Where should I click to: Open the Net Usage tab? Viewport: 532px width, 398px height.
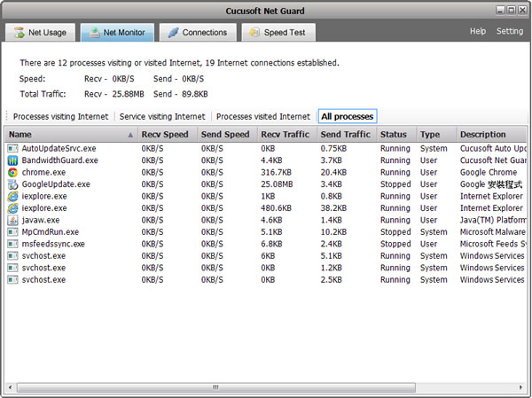41,33
